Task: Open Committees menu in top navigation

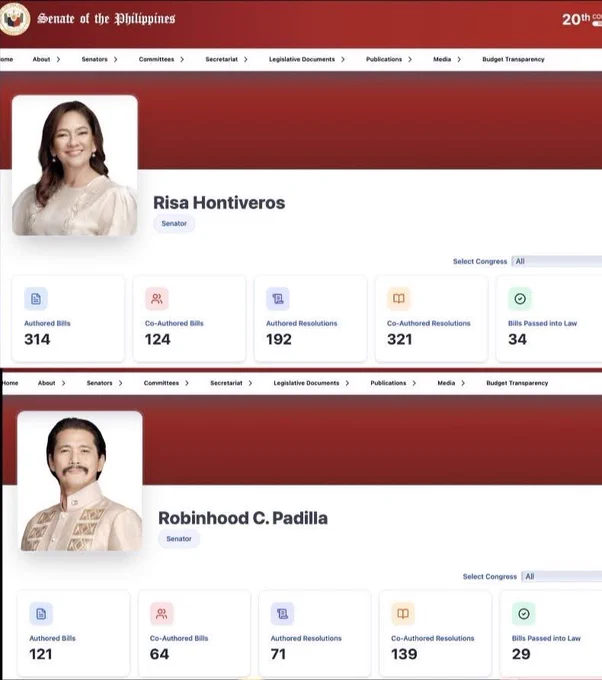Action: [157, 59]
